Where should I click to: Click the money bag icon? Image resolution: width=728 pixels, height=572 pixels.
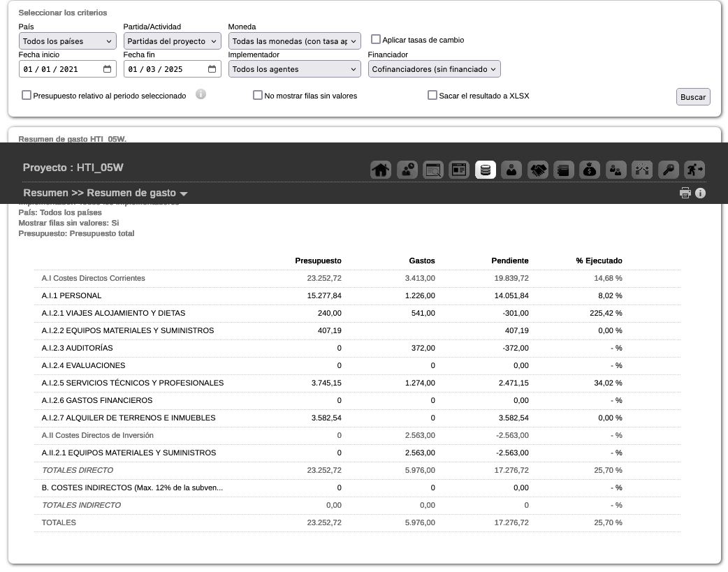coord(590,170)
